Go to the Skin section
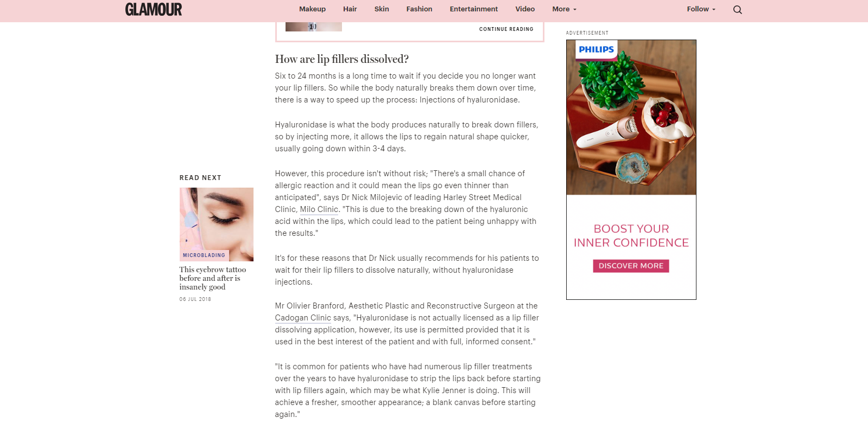Image resolution: width=868 pixels, height=430 pixels. coord(382,9)
